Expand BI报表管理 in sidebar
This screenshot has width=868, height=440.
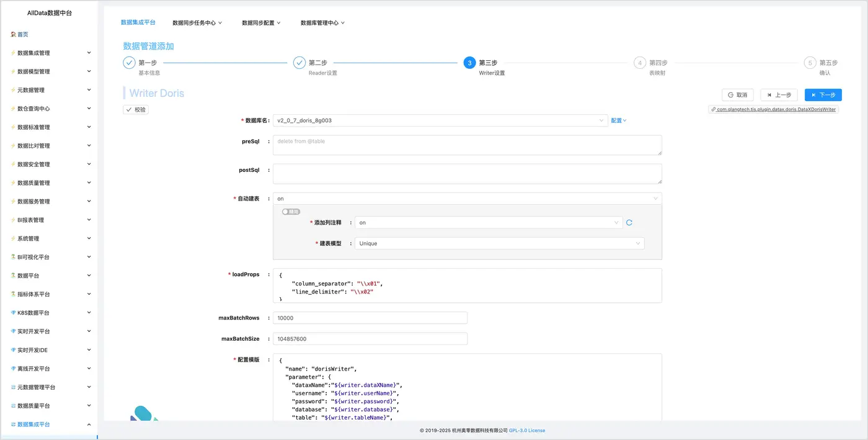pyautogui.click(x=50, y=220)
